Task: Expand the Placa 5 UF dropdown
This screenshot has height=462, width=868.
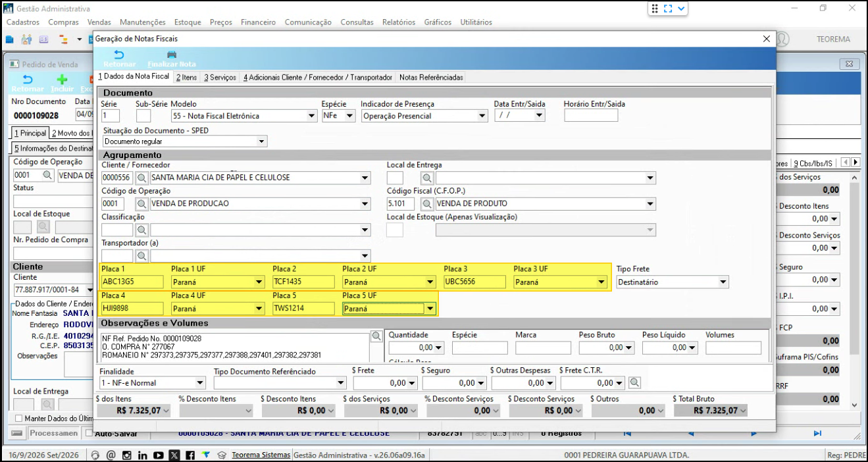Action: coord(430,309)
